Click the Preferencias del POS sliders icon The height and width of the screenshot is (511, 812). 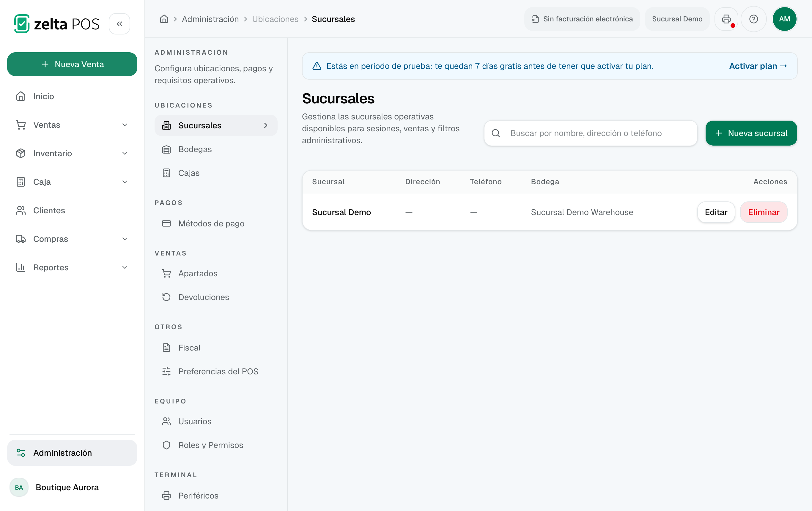166,371
